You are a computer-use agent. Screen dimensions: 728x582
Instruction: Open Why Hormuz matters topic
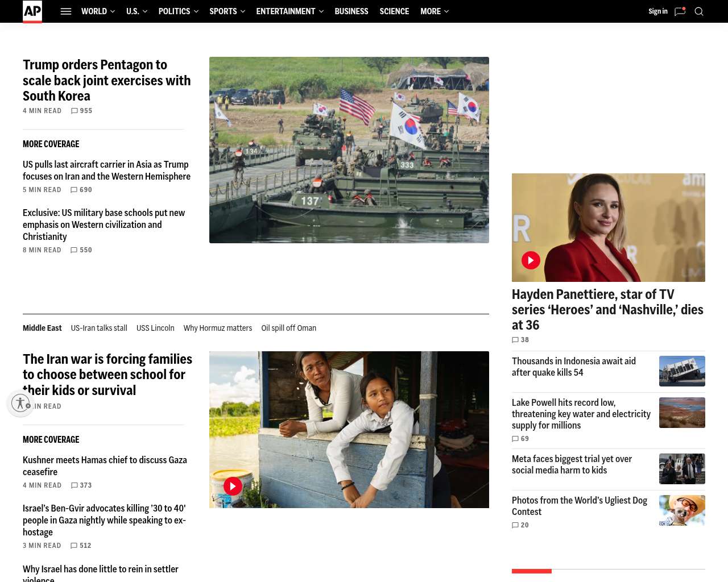coord(218,328)
